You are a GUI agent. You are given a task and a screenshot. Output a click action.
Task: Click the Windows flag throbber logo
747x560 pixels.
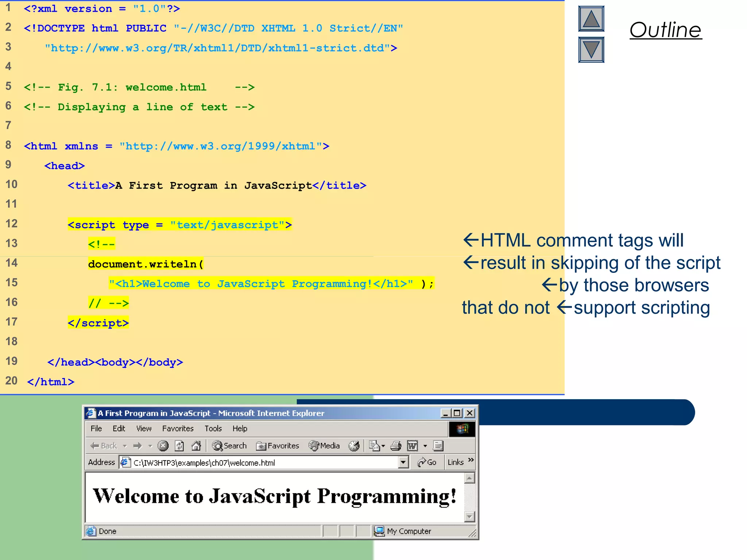pyautogui.click(x=462, y=429)
